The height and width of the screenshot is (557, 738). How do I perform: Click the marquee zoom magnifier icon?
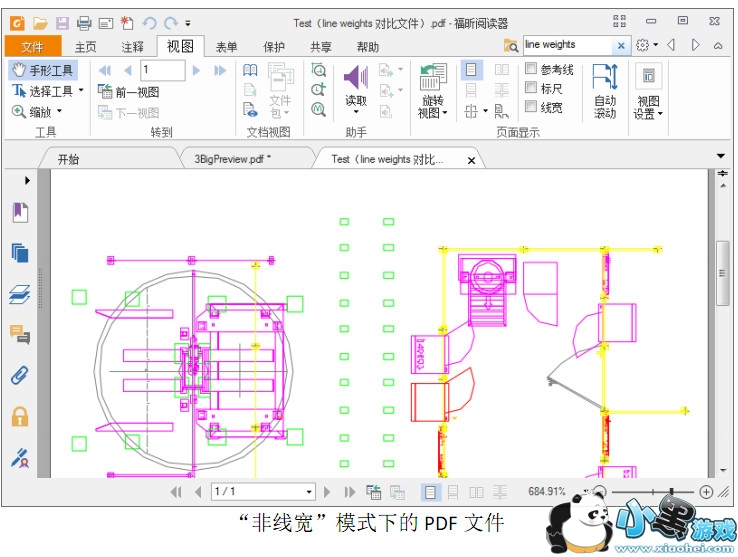tap(319, 70)
